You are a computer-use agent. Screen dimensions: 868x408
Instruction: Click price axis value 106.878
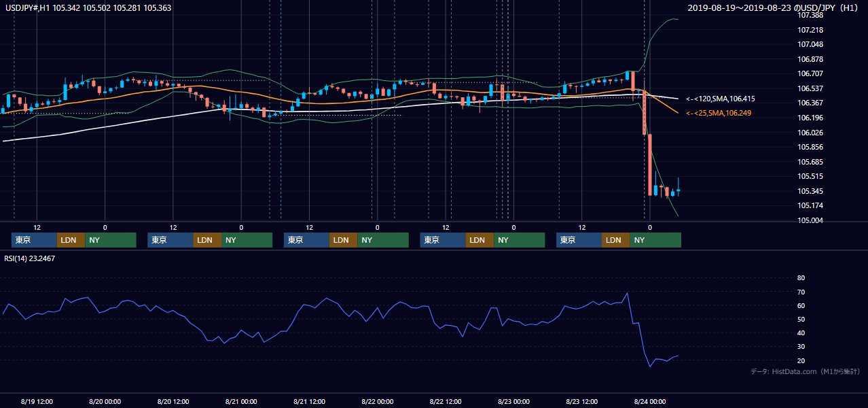coord(810,59)
